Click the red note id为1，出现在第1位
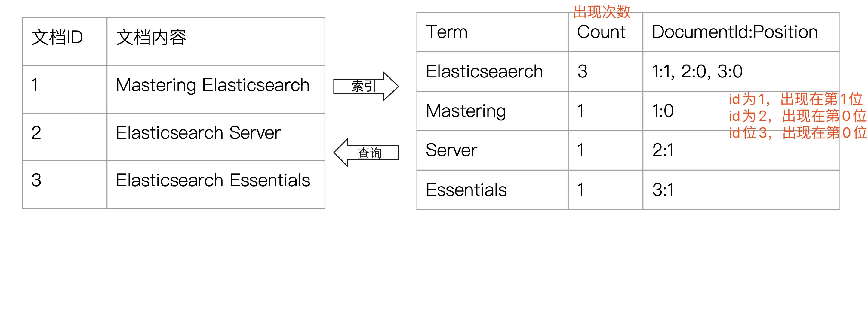 point(795,99)
